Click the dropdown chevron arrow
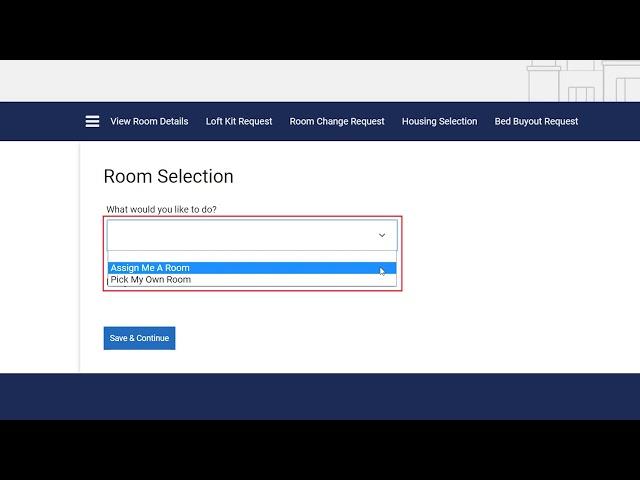 pyautogui.click(x=382, y=235)
